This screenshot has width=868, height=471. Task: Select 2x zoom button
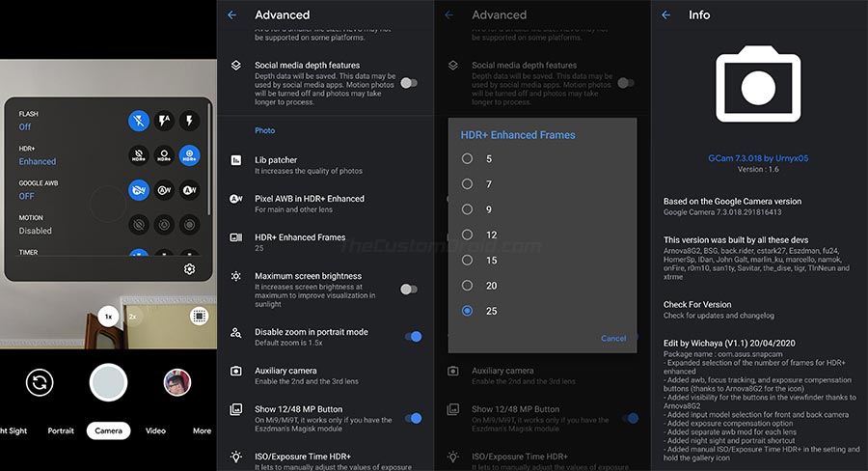click(133, 317)
